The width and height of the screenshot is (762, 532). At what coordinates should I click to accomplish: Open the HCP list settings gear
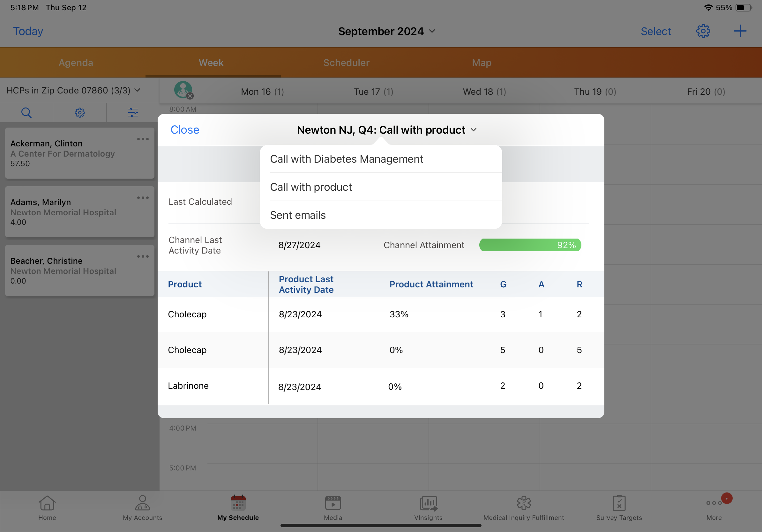pyautogui.click(x=80, y=113)
